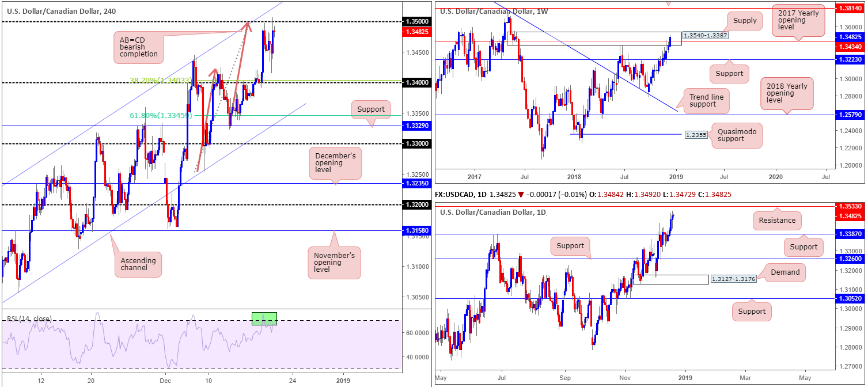The height and width of the screenshot is (387, 868).
Task: Click the 2018 Yearly opening level callout
Action: [x=786, y=93]
